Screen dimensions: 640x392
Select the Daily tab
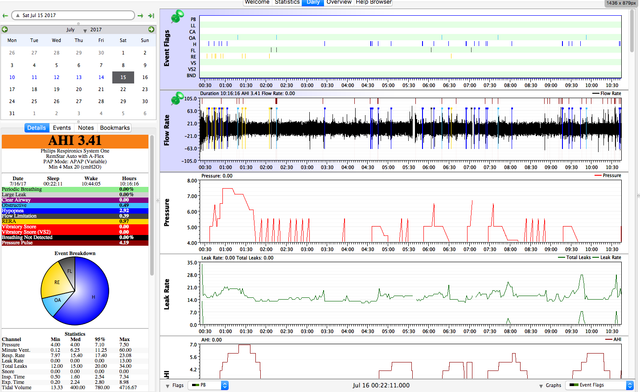click(313, 2)
